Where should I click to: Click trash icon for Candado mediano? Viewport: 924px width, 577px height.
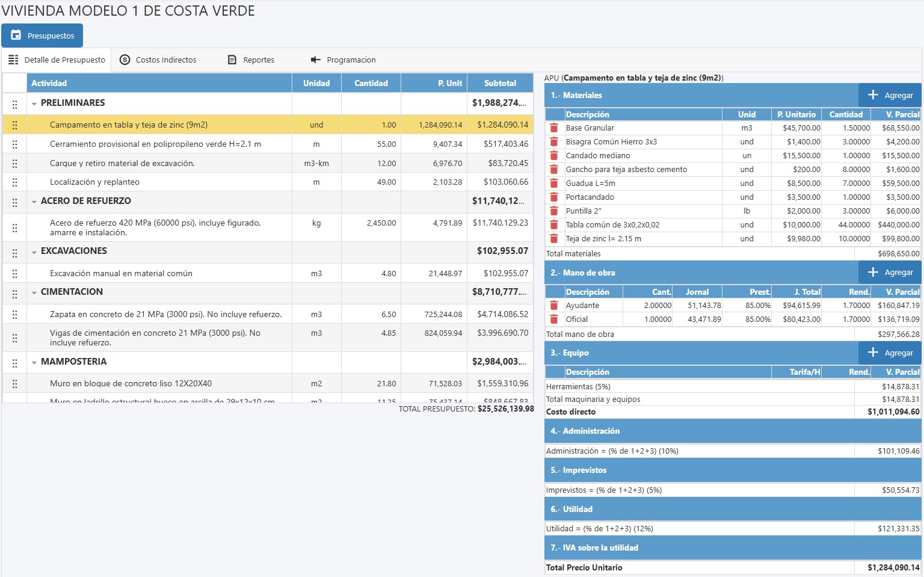(554, 156)
